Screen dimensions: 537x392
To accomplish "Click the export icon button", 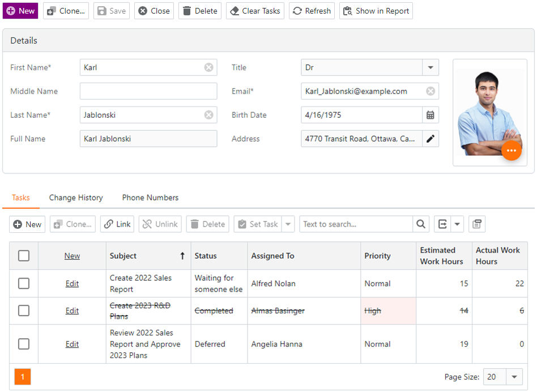I will [442, 224].
